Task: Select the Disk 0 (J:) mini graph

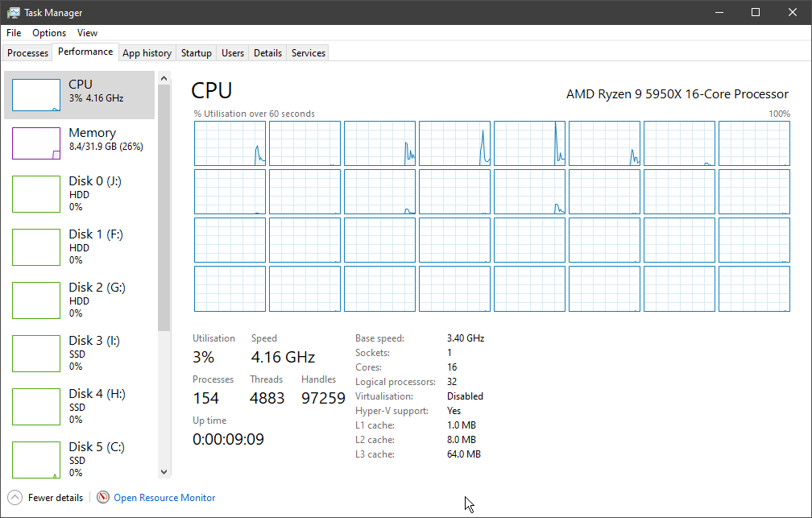Action: 36,194
